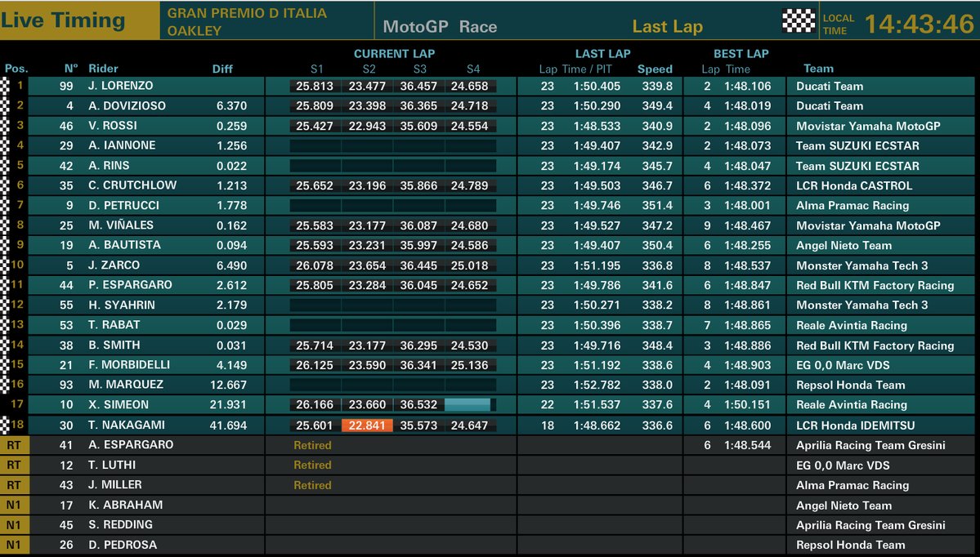Click the RT badge beside J. Miller
Viewport: 980px width, 557px height.
(x=14, y=485)
